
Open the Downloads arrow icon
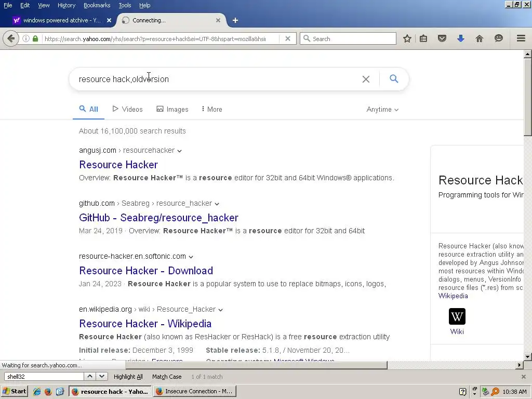460,38
